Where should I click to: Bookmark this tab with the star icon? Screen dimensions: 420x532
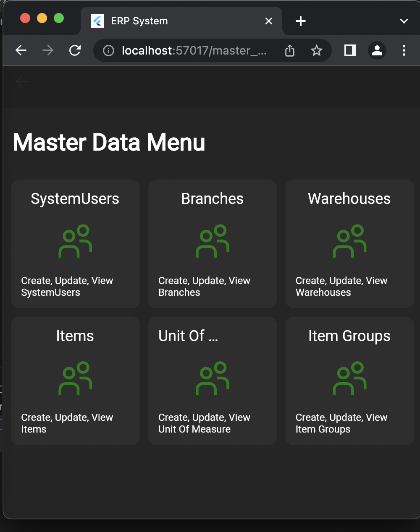coord(317,51)
